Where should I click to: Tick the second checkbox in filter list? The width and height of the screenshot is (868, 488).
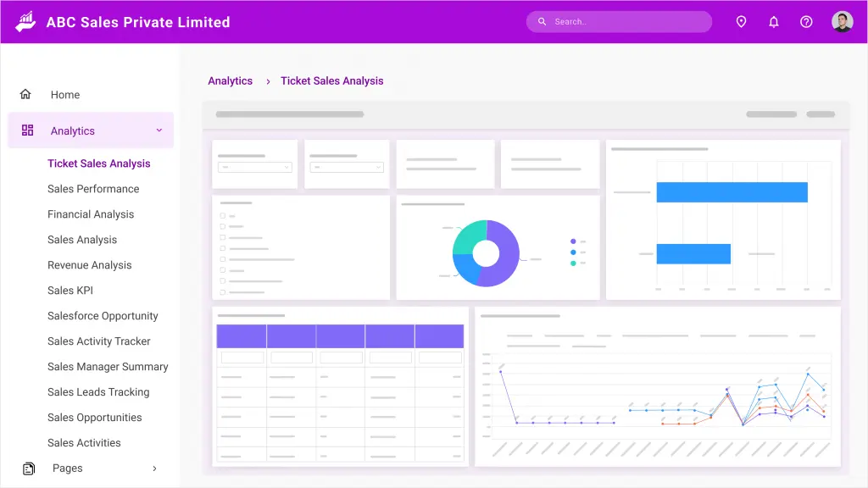pos(223,226)
